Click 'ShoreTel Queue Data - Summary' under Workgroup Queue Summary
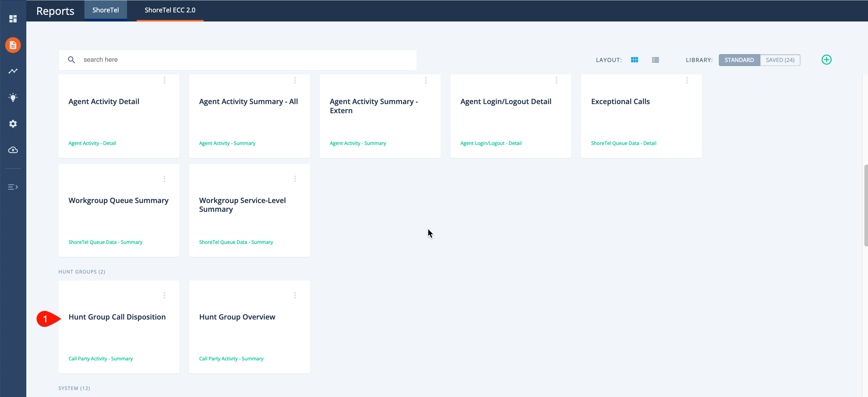This screenshot has width=868, height=397. coord(106,242)
